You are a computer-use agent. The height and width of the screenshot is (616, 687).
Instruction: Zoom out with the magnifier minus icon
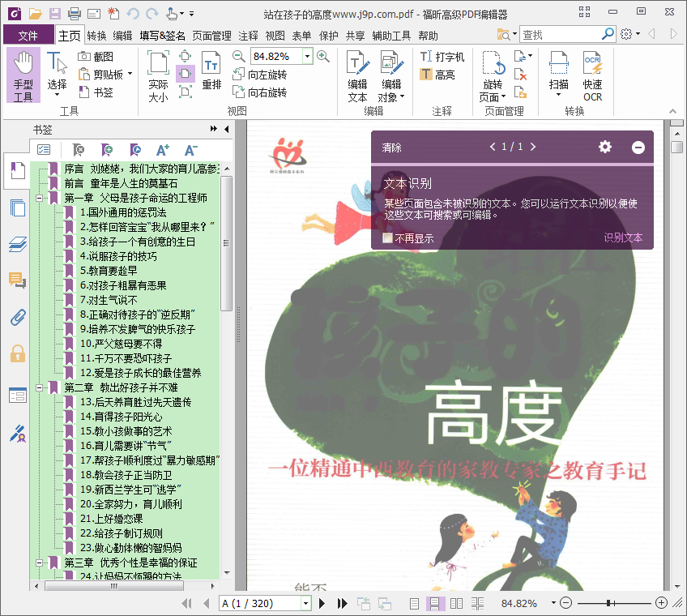point(238,56)
